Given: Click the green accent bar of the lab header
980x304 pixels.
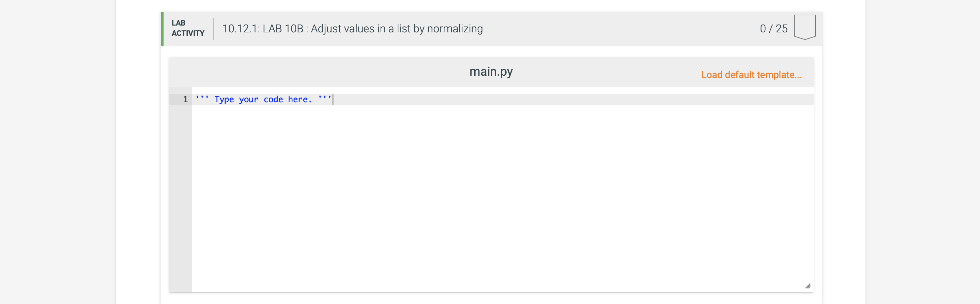Looking at the screenshot, I should (162, 29).
